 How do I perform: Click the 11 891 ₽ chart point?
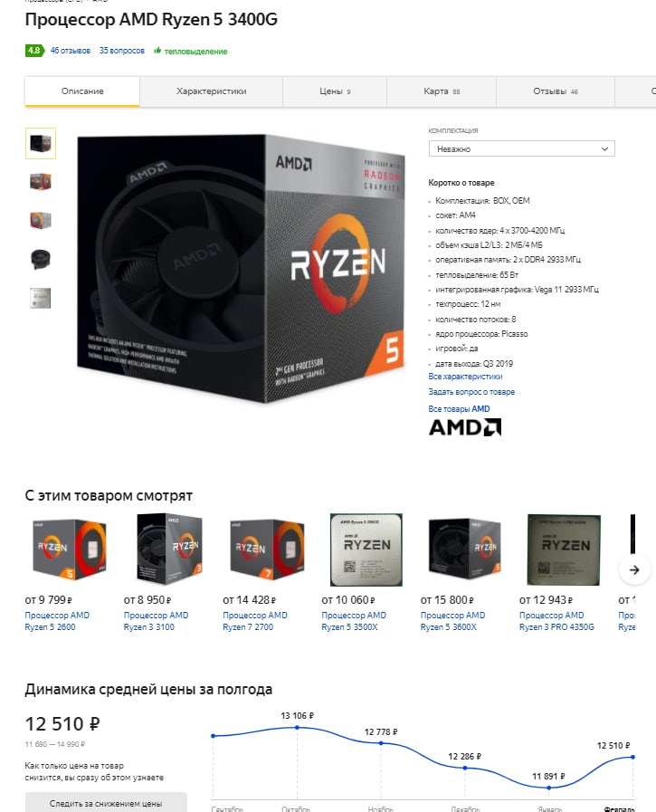pyautogui.click(x=549, y=788)
